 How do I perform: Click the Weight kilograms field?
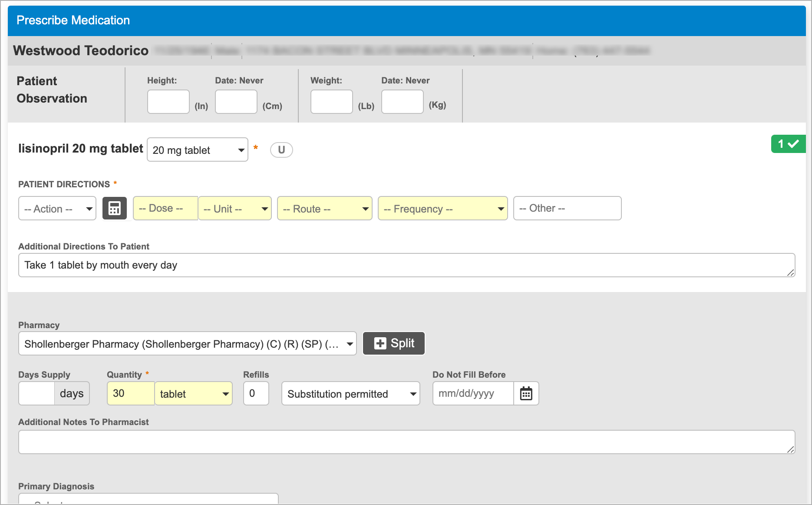pos(403,102)
